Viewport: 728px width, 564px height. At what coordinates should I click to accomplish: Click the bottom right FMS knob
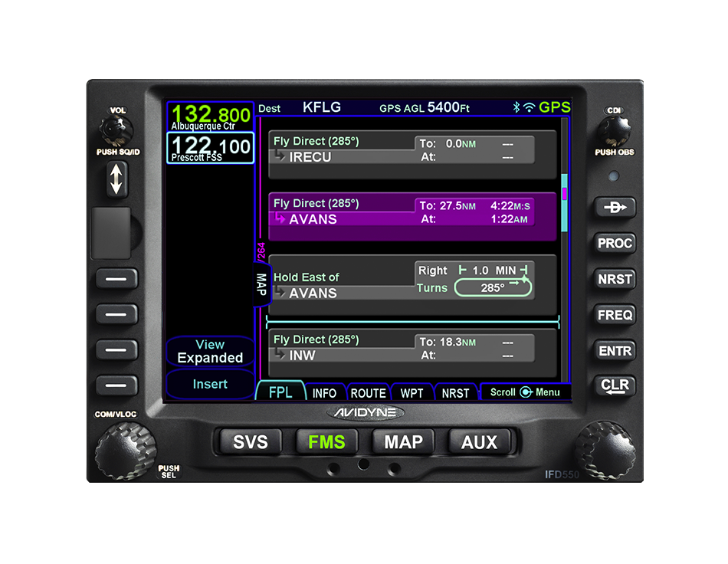coord(605,451)
